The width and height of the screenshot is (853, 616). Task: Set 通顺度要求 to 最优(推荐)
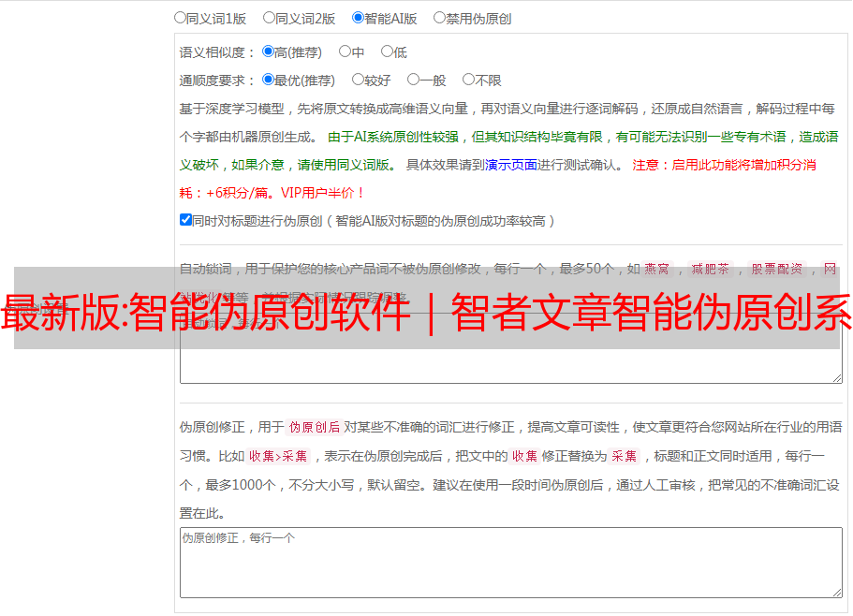268,80
